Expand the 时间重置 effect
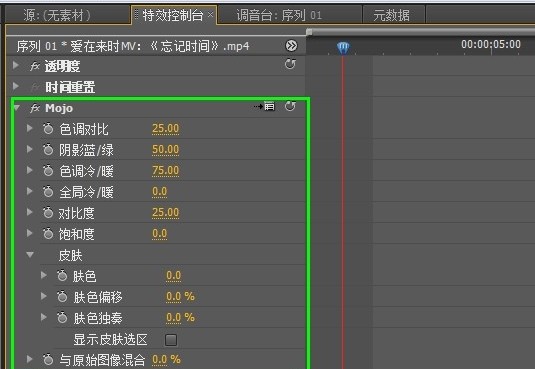Image resolution: width=535 pixels, height=369 pixels. (x=16, y=86)
